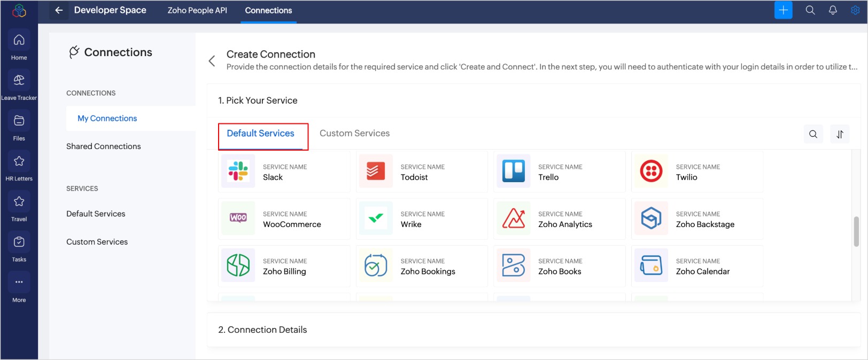Open the Home sidebar icon
868x360 pixels.
[x=19, y=41]
